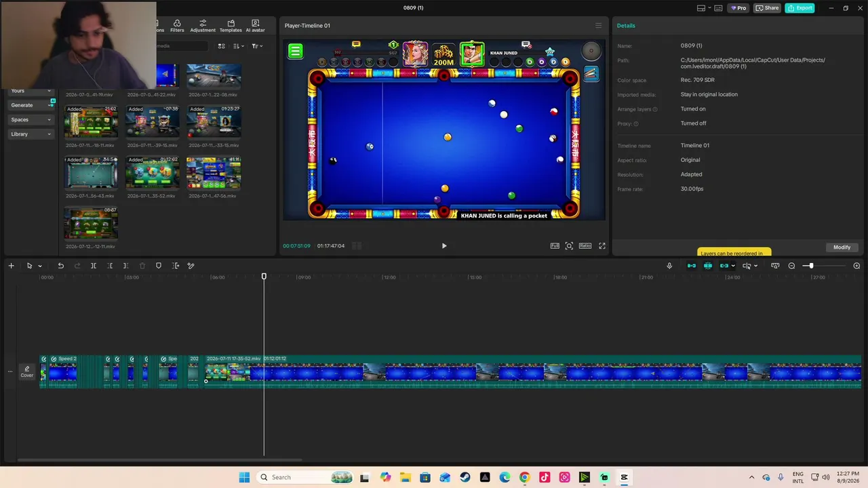The width and height of the screenshot is (868, 488).
Task: Open Windows Start menu
Action: click(x=244, y=477)
